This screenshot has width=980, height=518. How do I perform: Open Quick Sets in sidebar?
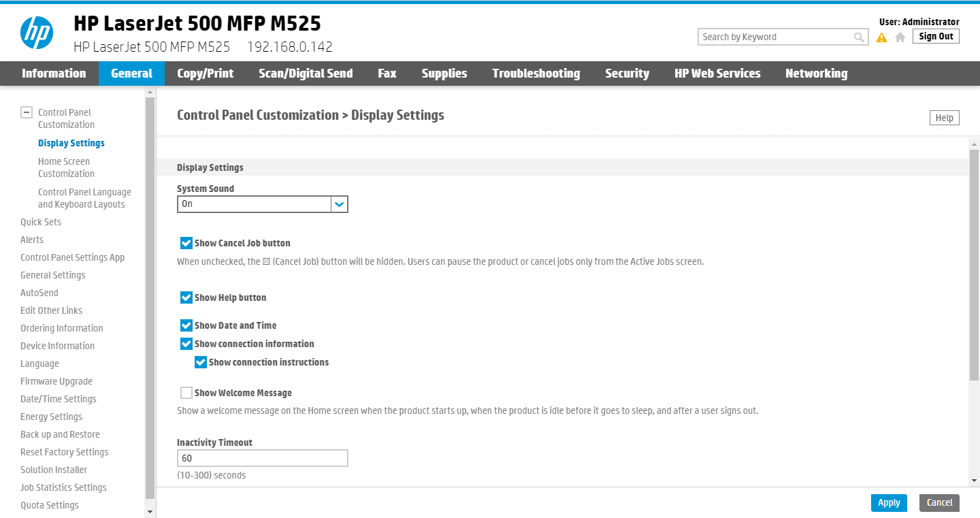[41, 222]
